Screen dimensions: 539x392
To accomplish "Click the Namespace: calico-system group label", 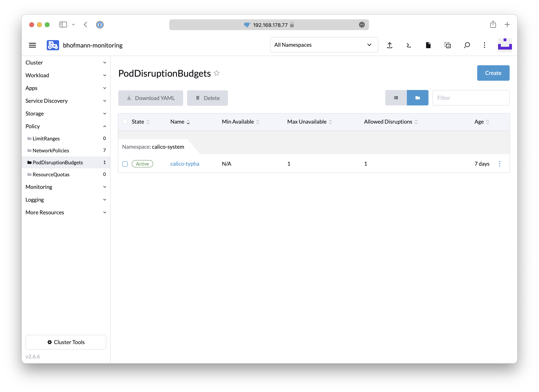I will click(153, 147).
